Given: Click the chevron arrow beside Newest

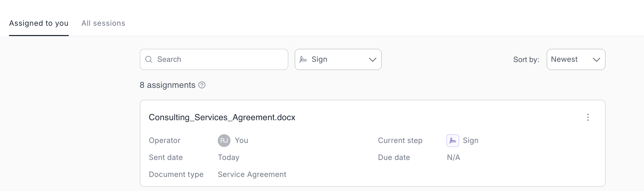Looking at the screenshot, I should point(596,60).
